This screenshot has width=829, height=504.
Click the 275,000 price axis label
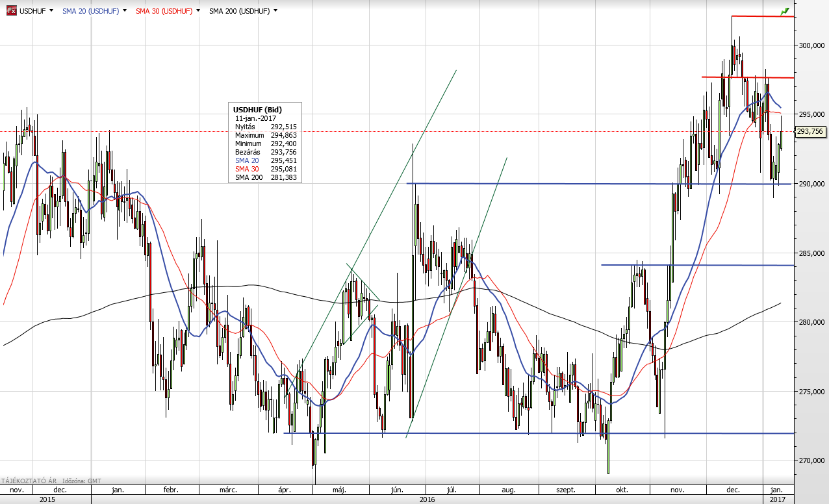click(x=812, y=391)
